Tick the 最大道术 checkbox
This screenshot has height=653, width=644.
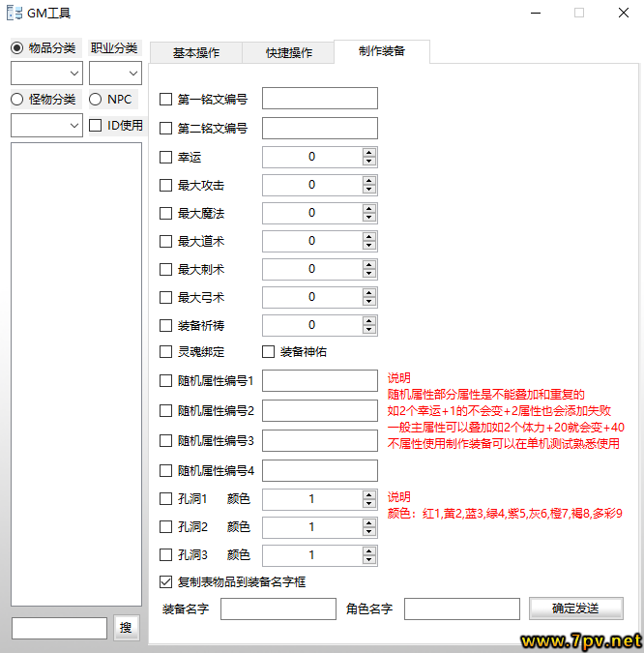[165, 241]
